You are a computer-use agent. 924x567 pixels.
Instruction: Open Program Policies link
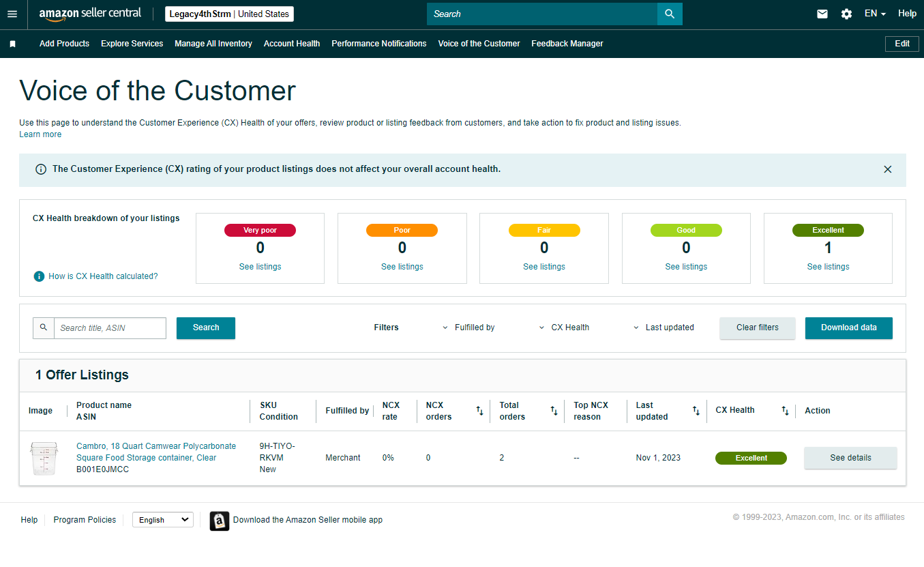[85, 520]
